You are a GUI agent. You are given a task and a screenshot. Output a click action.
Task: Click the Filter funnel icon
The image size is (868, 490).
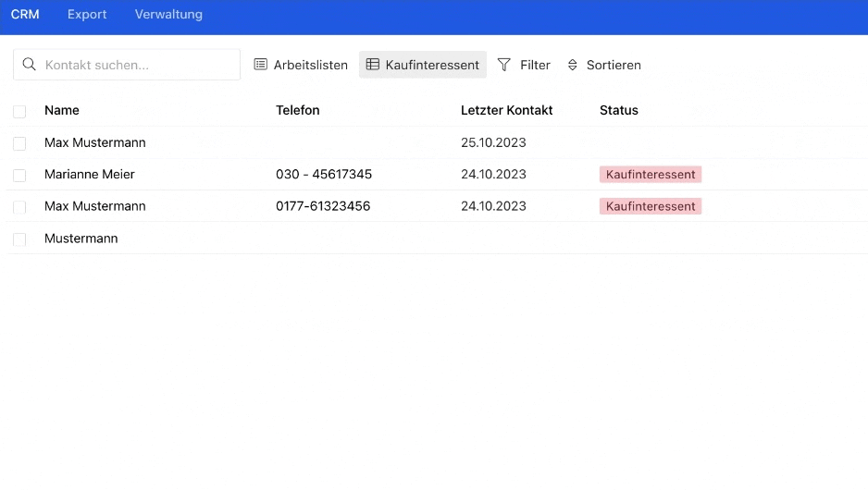[x=503, y=65]
